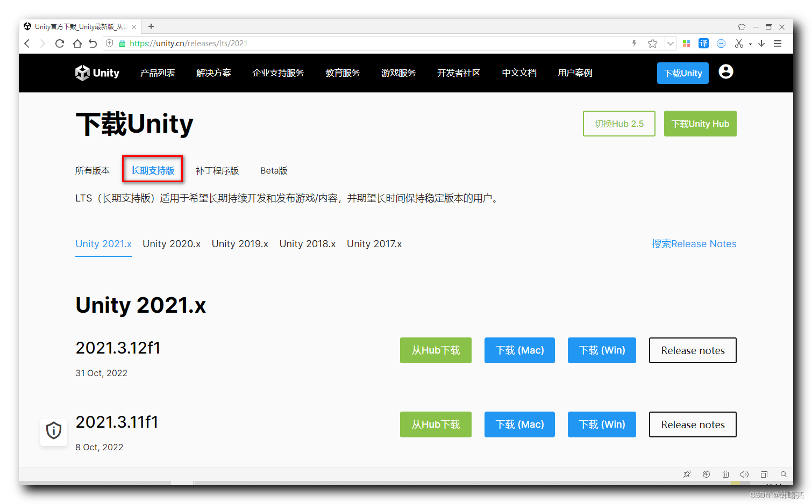Click the scissors screenshot tool icon
Screen dimensions: 812x504
[739, 44]
